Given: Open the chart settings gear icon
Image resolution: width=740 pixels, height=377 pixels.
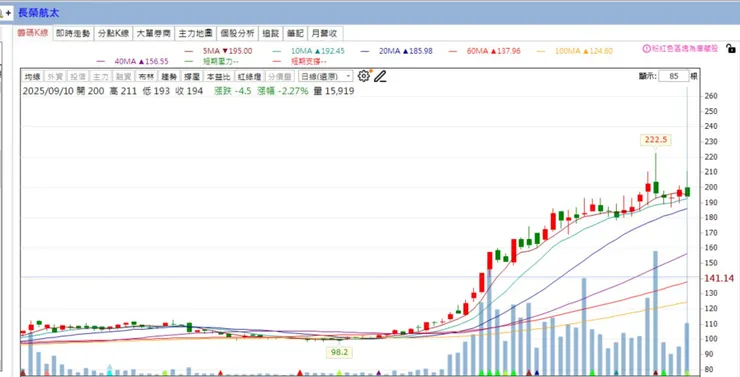Looking at the screenshot, I should tap(363, 76).
